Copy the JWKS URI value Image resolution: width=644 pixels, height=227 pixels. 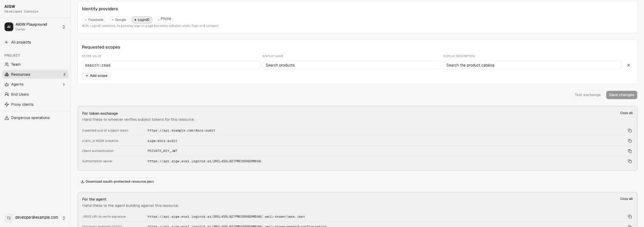pyautogui.click(x=630, y=217)
